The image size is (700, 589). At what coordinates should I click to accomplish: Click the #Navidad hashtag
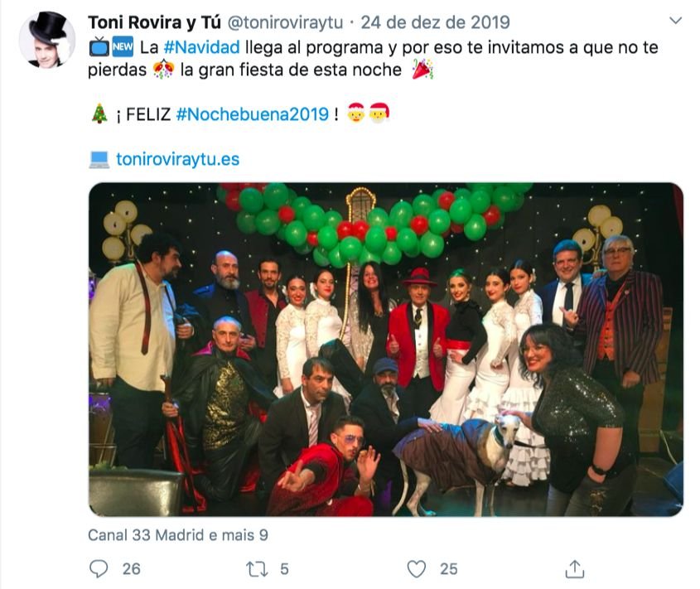tap(202, 47)
